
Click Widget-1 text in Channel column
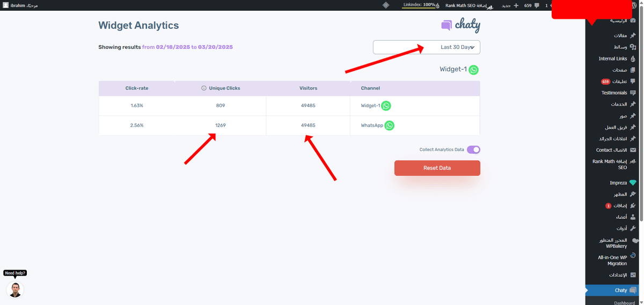[370, 106]
